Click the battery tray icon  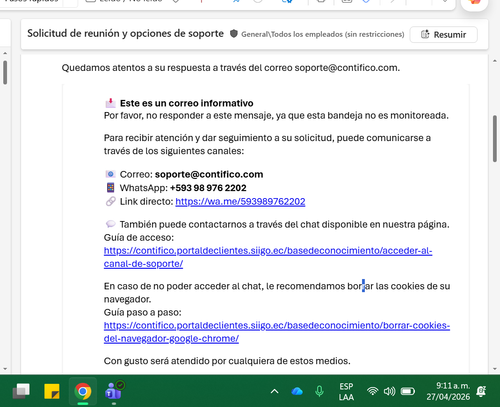click(x=408, y=391)
